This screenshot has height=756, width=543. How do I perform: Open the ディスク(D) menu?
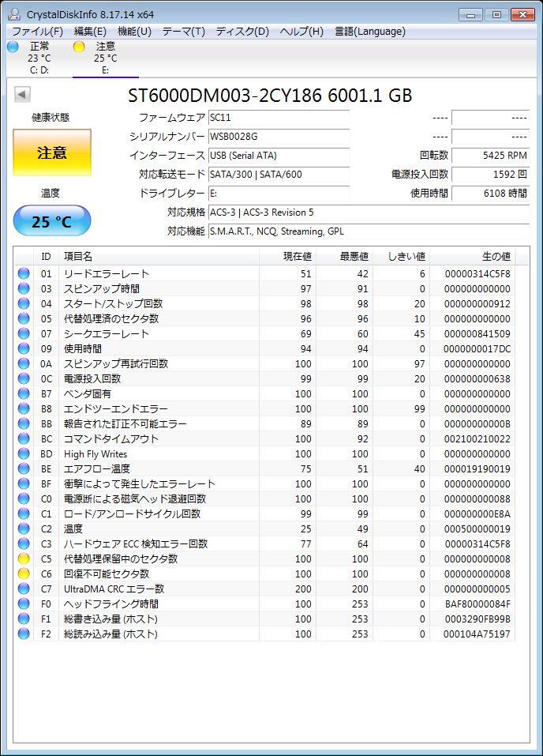point(242,32)
